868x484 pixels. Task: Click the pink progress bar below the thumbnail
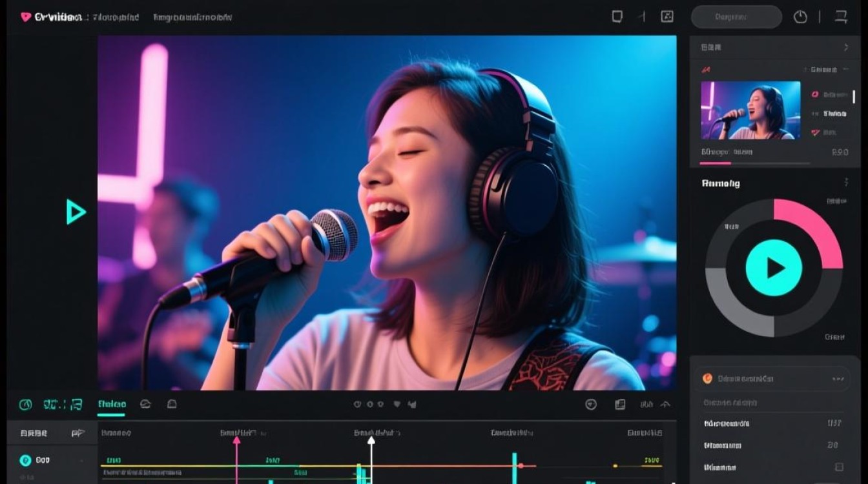pyautogui.click(x=716, y=163)
